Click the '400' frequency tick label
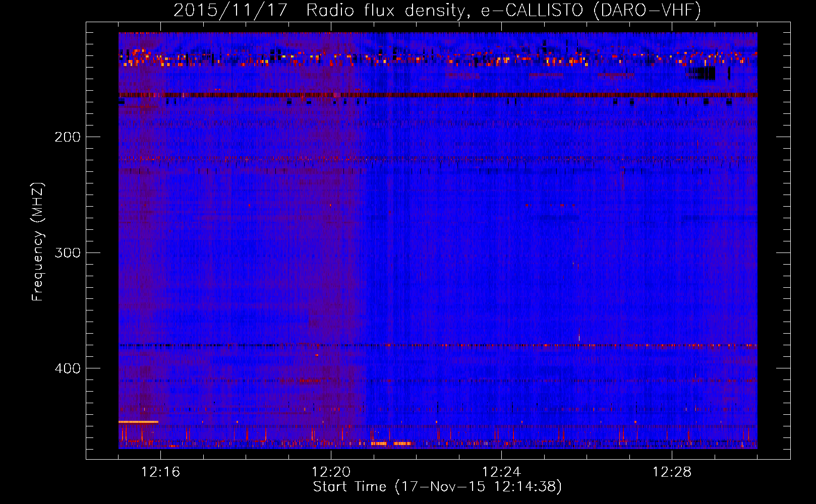This screenshot has width=816, height=504. coord(68,368)
